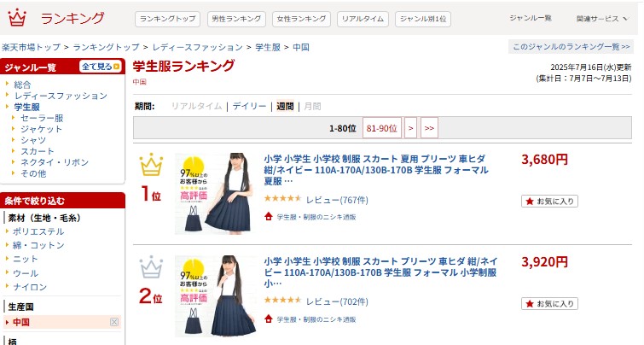
Task: Open the shop link icon for first product
Action: tap(269, 216)
